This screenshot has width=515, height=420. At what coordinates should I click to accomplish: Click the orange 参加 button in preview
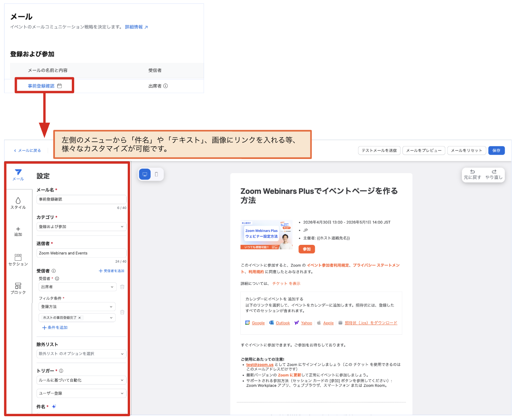[x=307, y=249]
